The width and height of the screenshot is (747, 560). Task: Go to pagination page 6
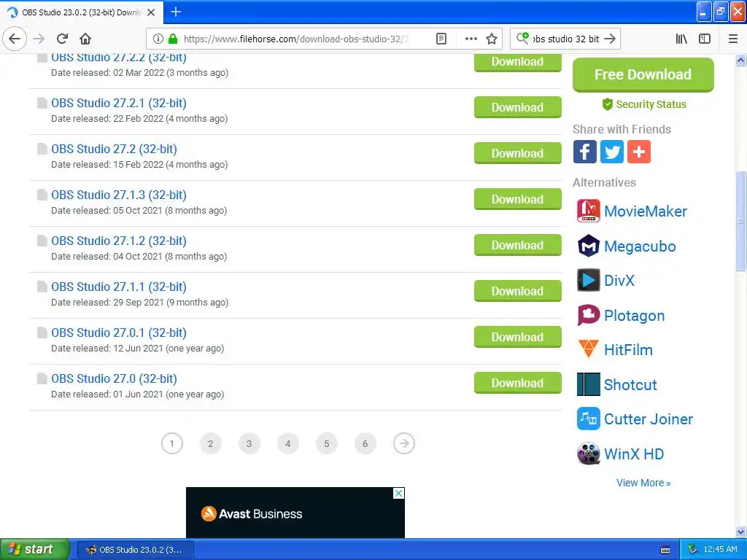[365, 444]
